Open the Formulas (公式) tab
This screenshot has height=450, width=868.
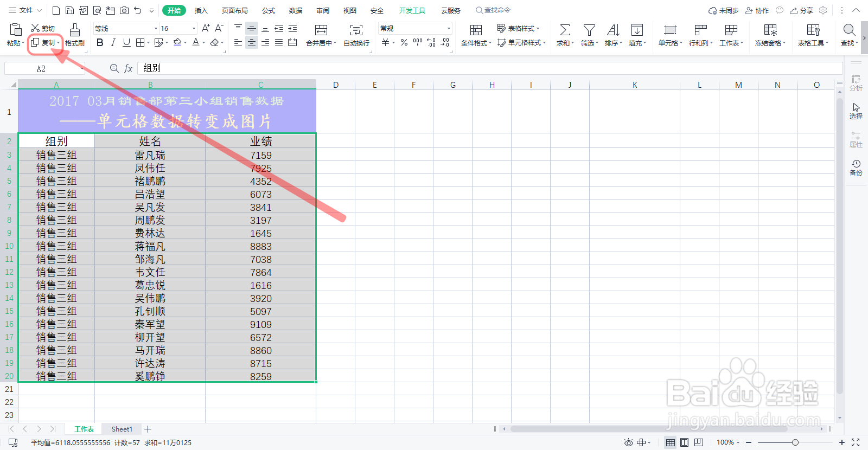269,10
